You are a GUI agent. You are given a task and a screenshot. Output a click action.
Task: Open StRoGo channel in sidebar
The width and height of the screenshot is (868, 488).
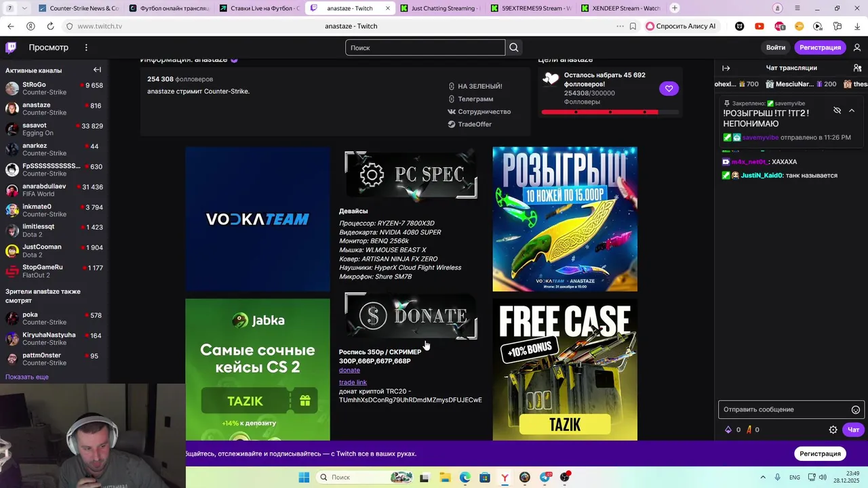pos(54,88)
